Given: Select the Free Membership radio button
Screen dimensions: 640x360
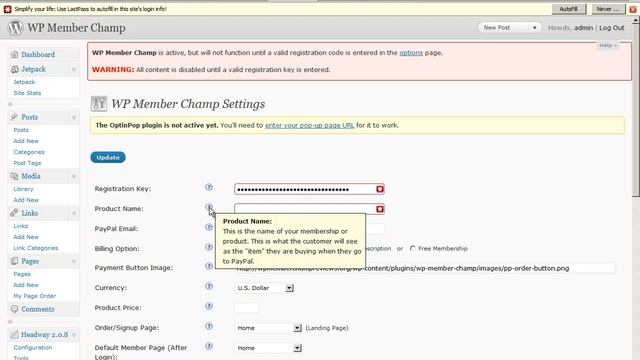Looking at the screenshot, I should coord(413,248).
